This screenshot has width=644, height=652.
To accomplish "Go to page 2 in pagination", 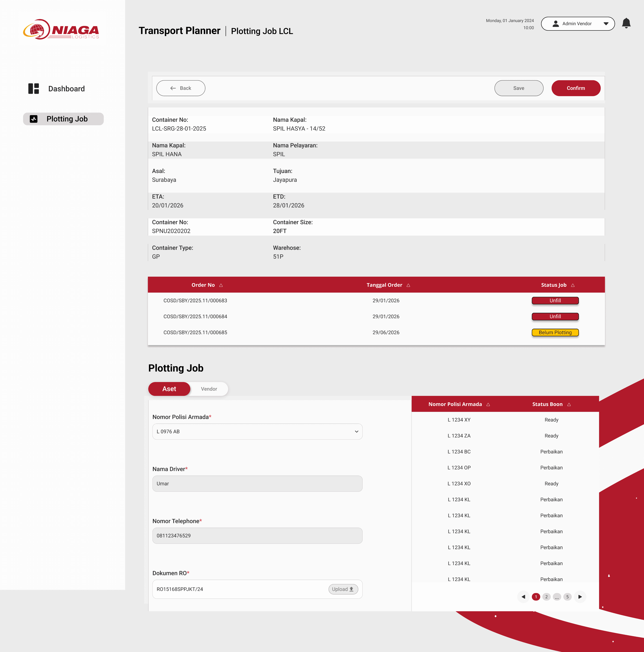I will click(546, 597).
